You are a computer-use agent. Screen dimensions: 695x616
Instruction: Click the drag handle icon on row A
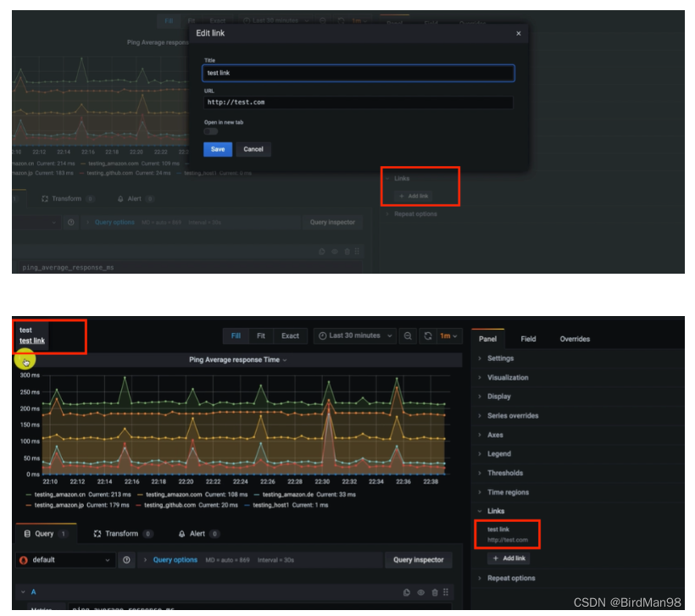pyautogui.click(x=446, y=592)
